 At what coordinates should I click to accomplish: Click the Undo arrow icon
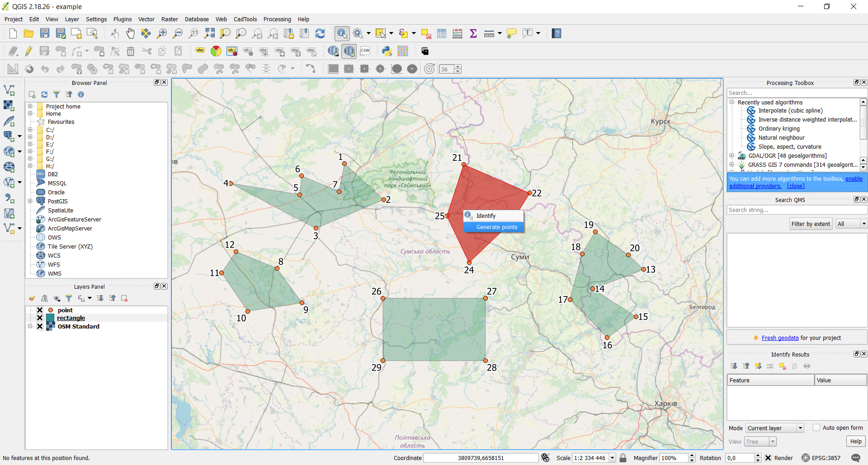tap(45, 69)
